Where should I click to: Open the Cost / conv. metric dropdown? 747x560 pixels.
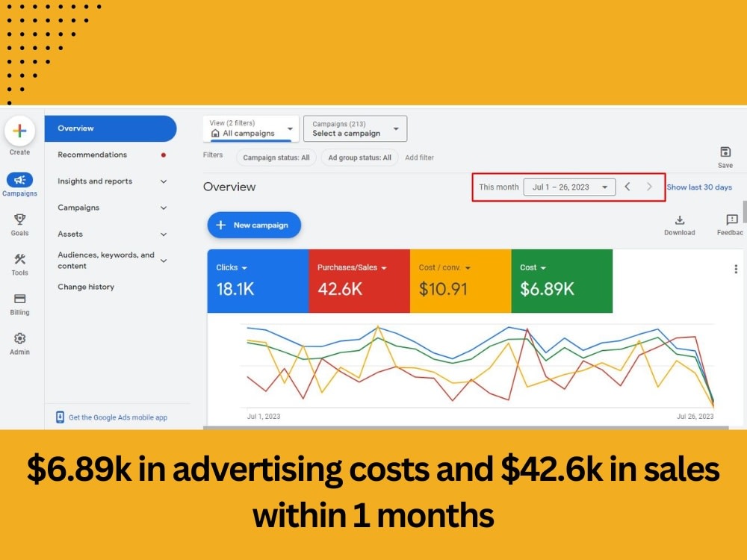click(444, 267)
